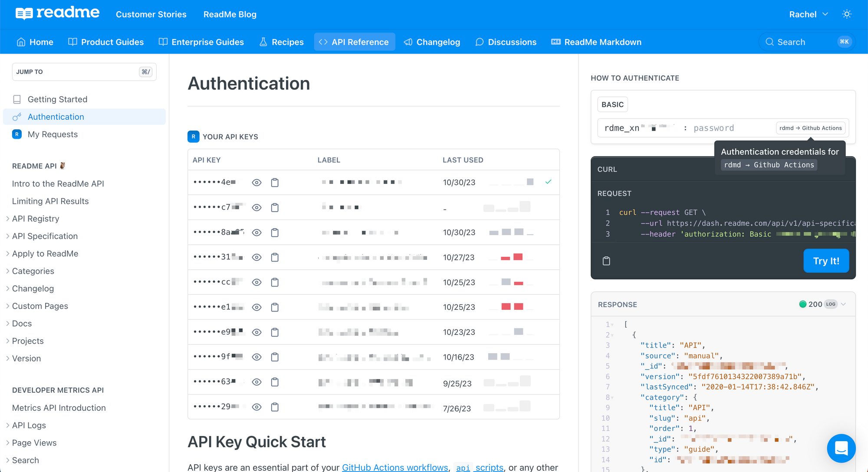Copy the API key ending 8a

[x=275, y=233]
